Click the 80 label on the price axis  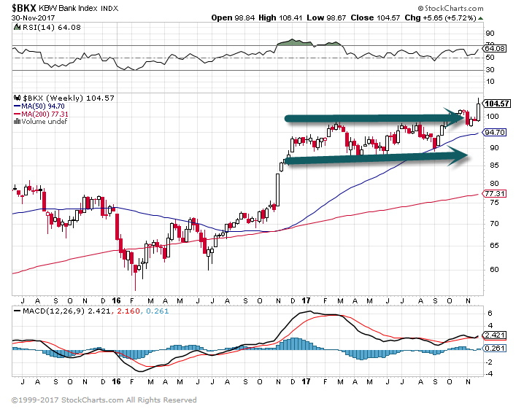coord(494,183)
